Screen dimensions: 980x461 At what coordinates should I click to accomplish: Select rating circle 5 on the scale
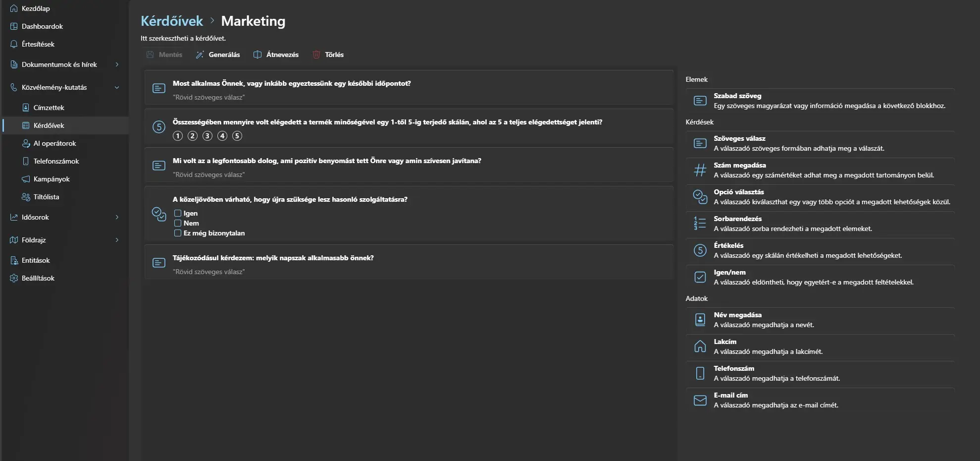(237, 136)
